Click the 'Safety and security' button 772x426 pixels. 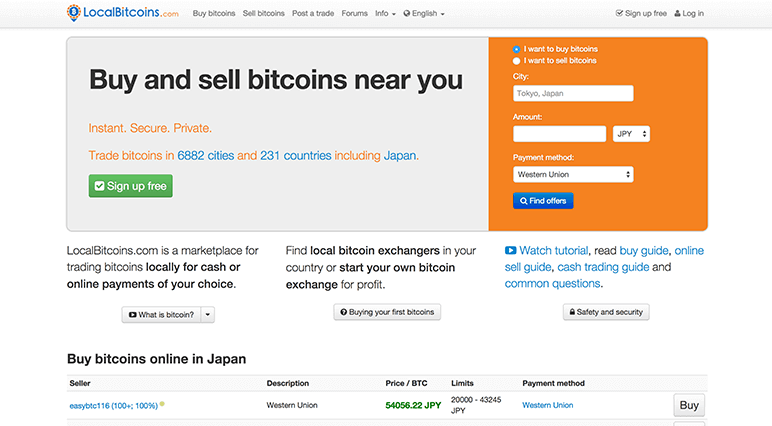click(606, 312)
